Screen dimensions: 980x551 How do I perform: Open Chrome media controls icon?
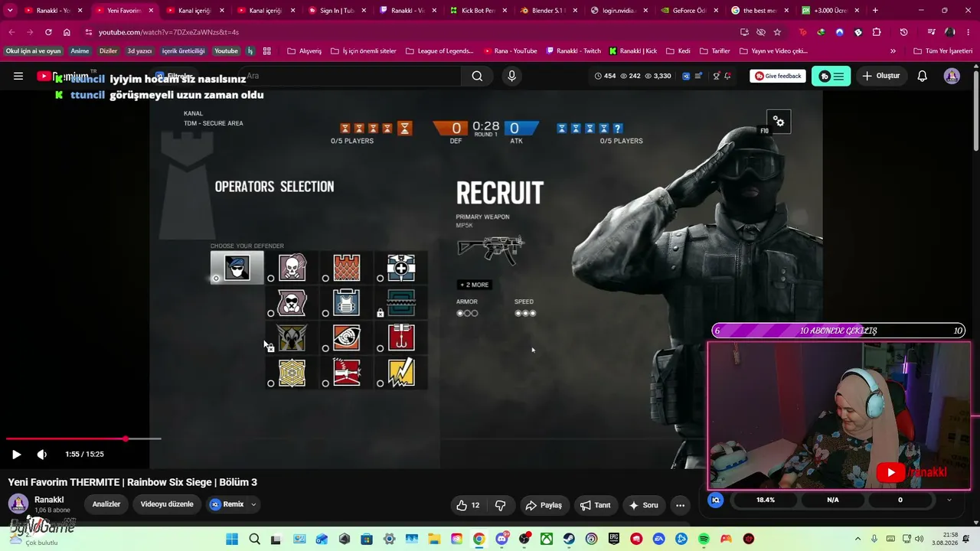pyautogui.click(x=931, y=32)
